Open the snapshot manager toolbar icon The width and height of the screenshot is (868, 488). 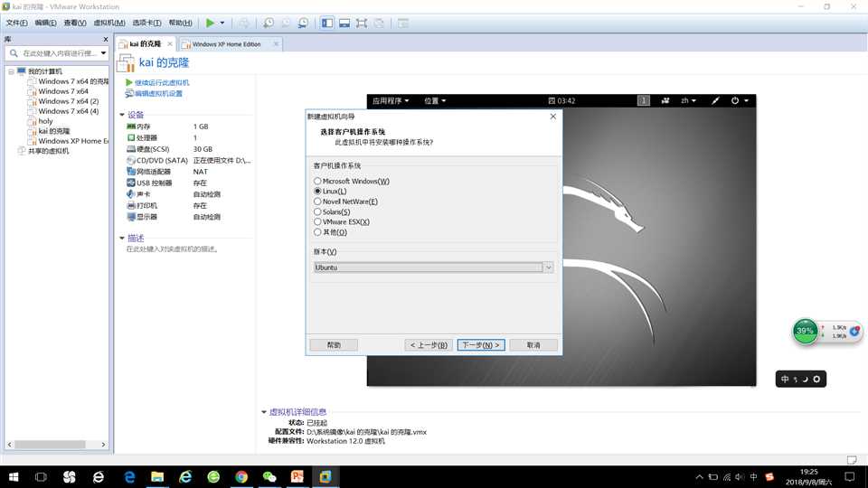click(x=303, y=23)
